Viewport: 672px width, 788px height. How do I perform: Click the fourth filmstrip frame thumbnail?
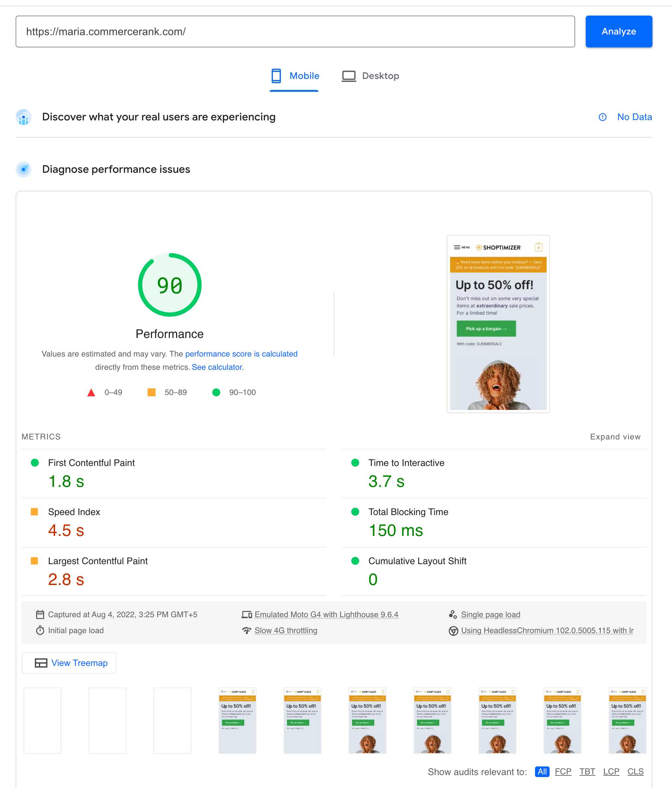click(x=237, y=720)
